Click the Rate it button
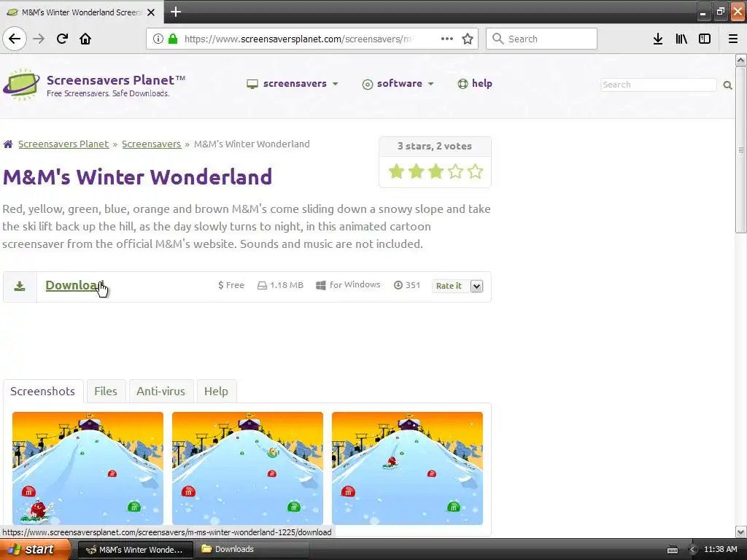Viewport: 747px width, 560px height. (449, 286)
